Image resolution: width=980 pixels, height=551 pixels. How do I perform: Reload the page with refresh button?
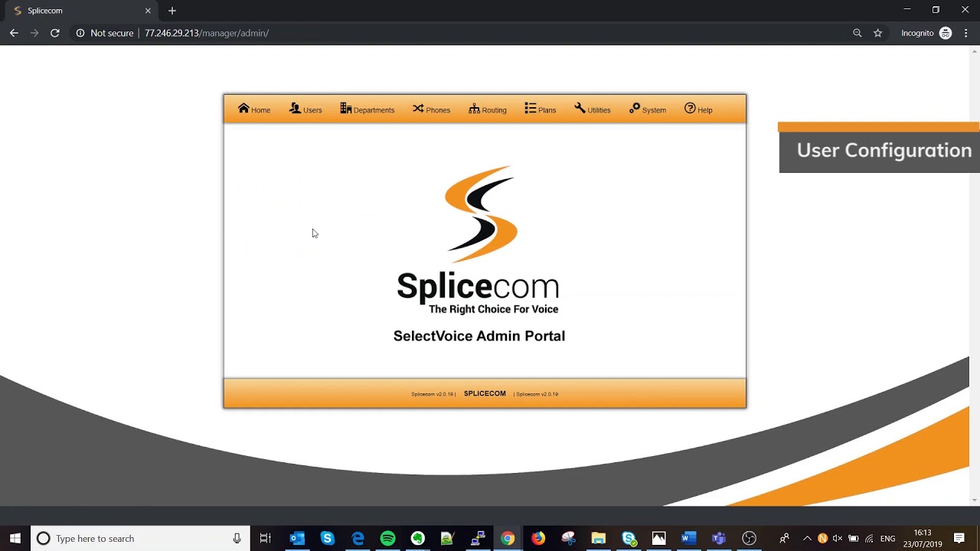pos(55,33)
